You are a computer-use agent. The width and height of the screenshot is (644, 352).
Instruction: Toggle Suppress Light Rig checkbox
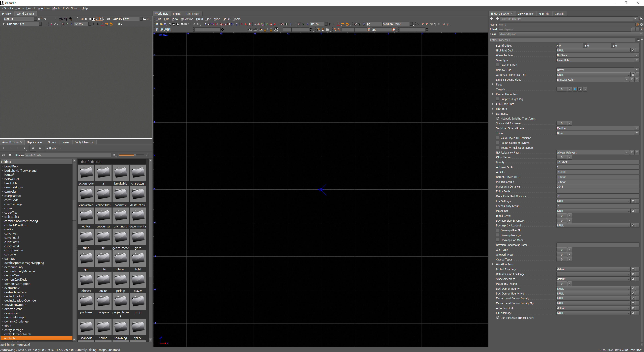[498, 99]
